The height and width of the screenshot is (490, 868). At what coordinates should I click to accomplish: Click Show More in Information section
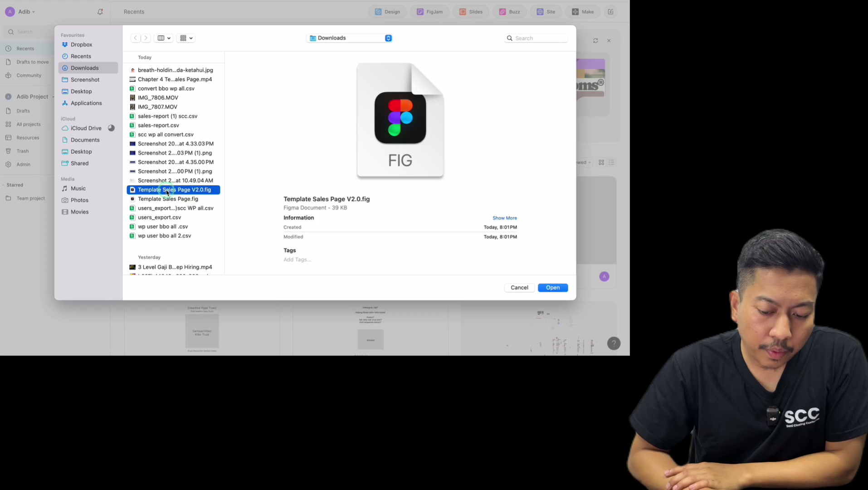[504, 218]
